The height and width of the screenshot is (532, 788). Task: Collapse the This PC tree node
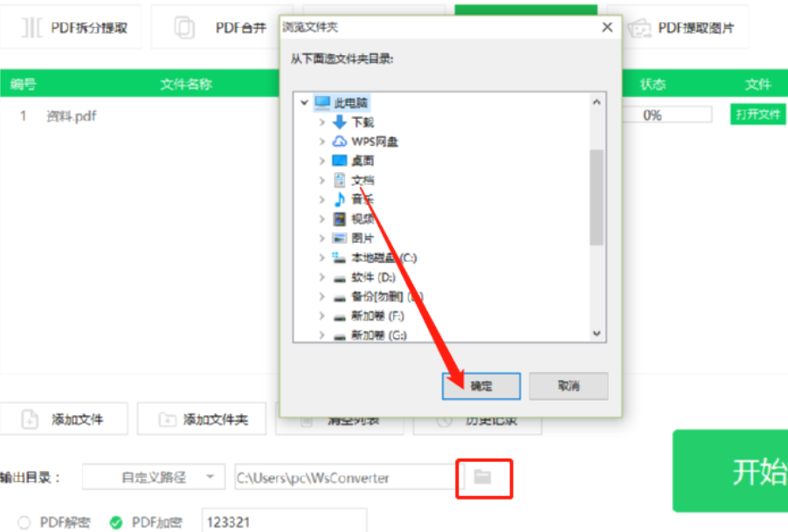304,103
